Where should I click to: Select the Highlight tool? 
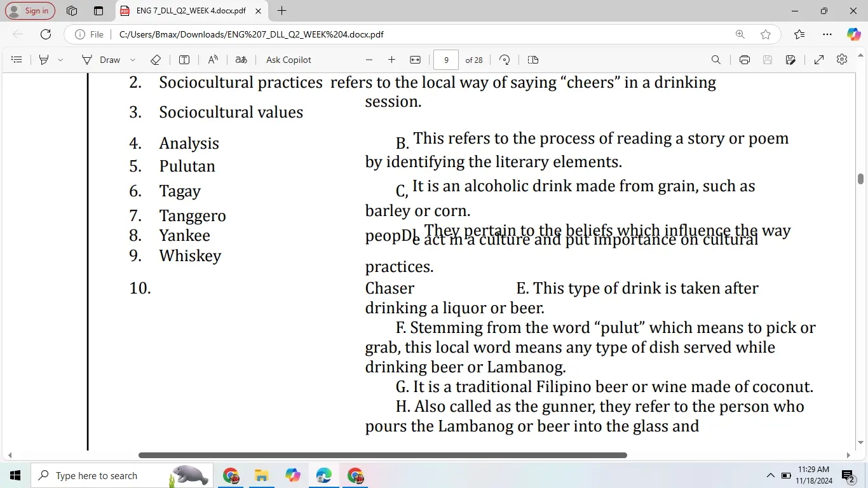tap(44, 60)
